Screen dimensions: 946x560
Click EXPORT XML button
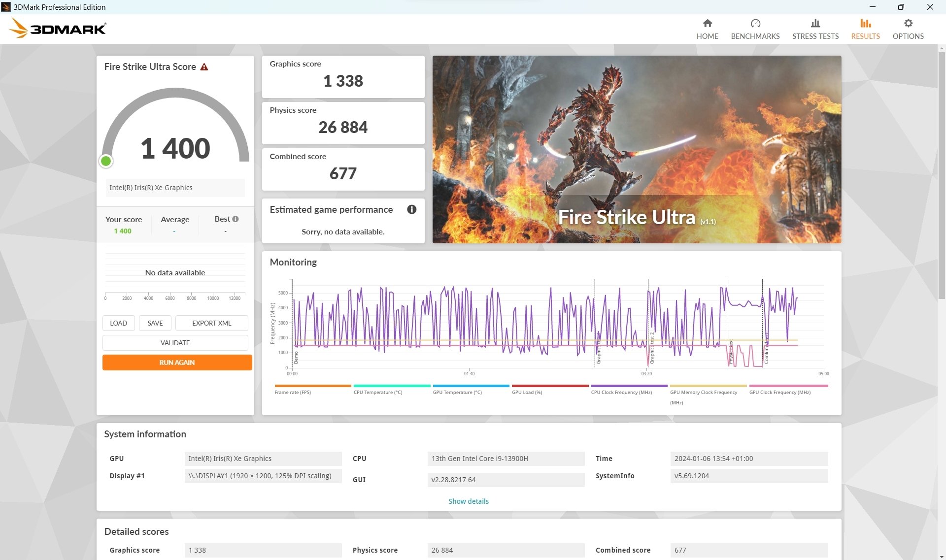click(x=211, y=323)
